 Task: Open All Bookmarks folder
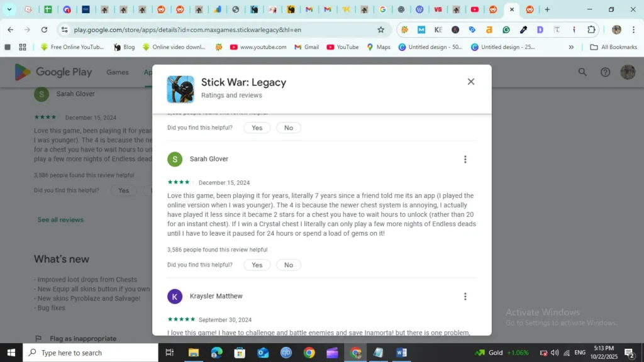(x=613, y=47)
